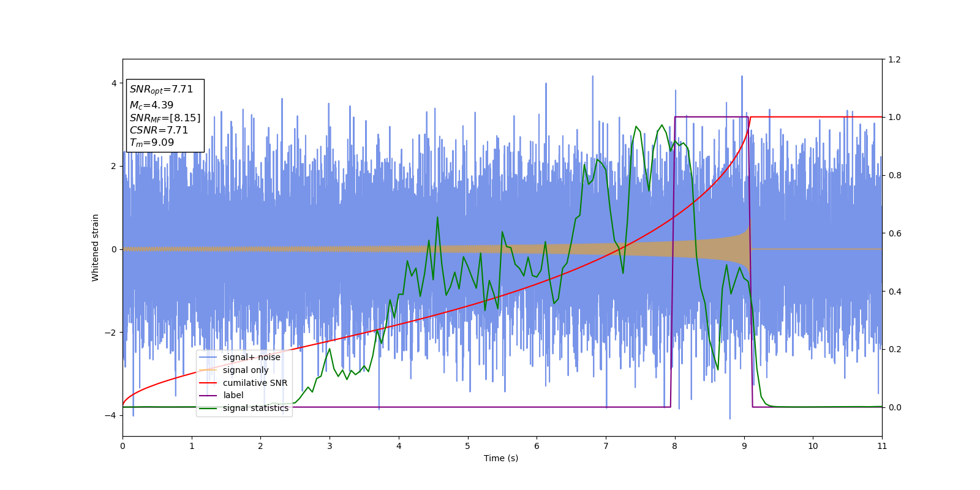
Task: Click x-axis tick label 7
Action: tap(606, 446)
